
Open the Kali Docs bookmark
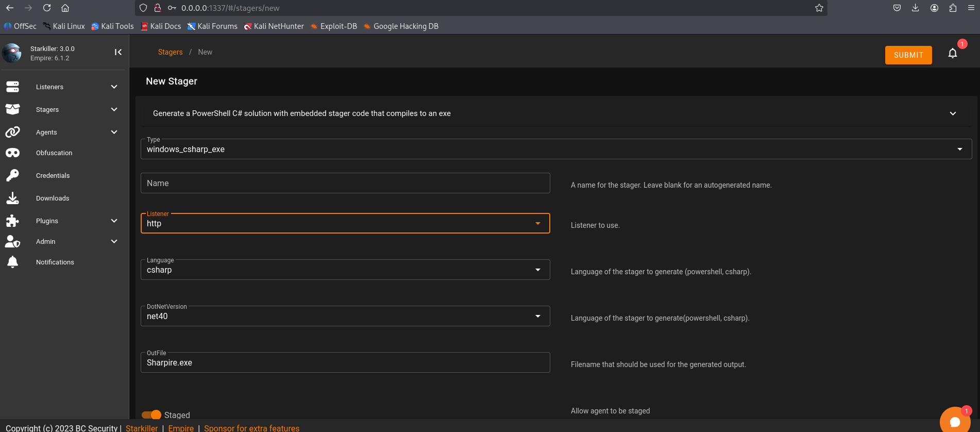click(x=161, y=26)
